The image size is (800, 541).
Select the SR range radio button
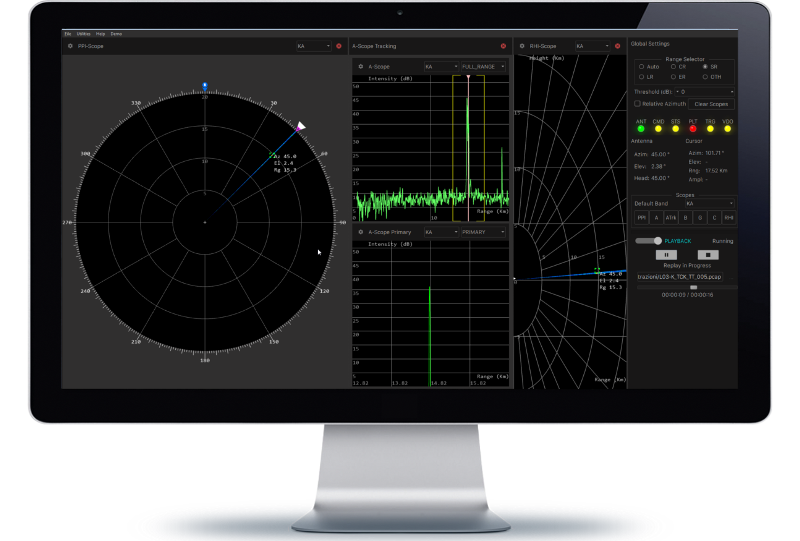point(705,66)
